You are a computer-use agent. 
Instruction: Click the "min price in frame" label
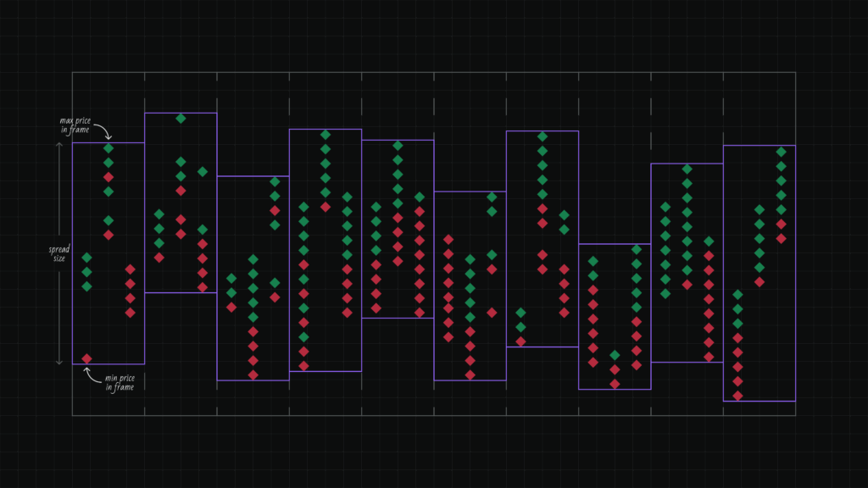120,383
